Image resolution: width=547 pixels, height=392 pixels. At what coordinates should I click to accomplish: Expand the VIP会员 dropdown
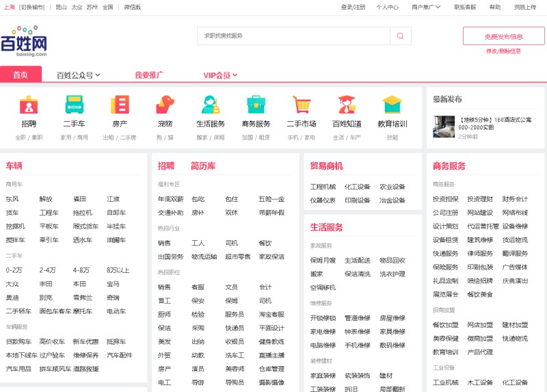point(220,75)
